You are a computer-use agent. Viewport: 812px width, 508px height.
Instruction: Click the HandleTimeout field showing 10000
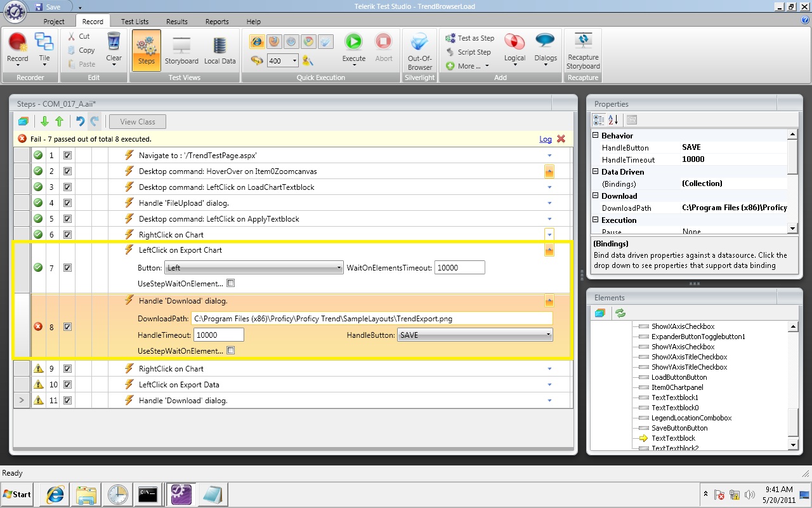tap(219, 335)
